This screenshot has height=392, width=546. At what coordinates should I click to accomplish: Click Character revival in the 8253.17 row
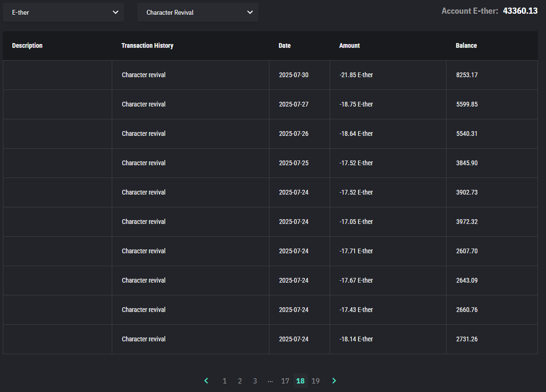pyautogui.click(x=143, y=75)
